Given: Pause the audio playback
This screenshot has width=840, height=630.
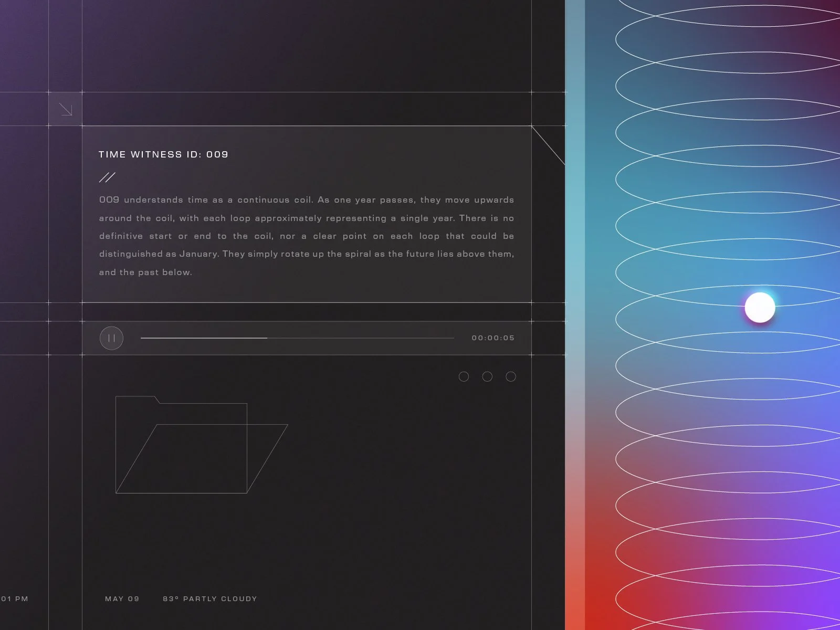Looking at the screenshot, I should click(x=111, y=338).
